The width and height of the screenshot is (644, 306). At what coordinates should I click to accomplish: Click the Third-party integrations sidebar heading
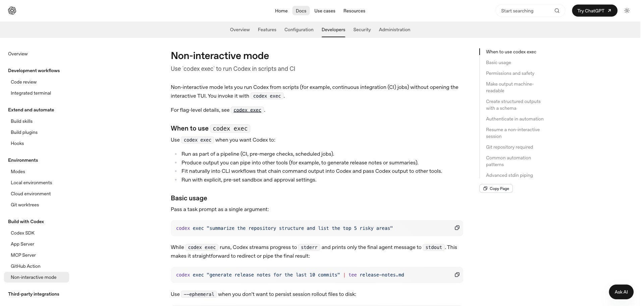coord(34,294)
